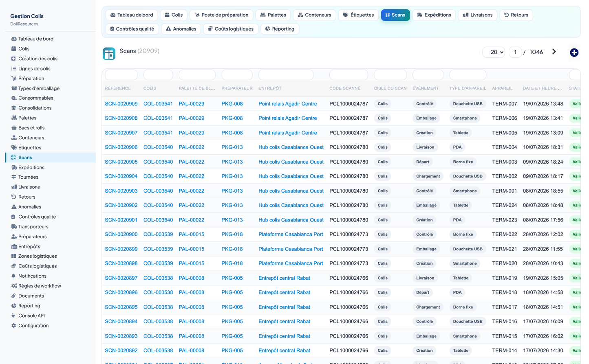Viewport: 589px width, 364px height.
Task: Click the Configuration gear icon
Action: pos(14,326)
